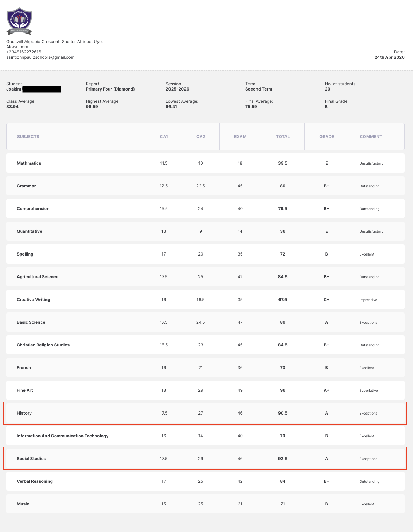
Task: Click the Social Studies total 92.5
Action: [283, 459]
